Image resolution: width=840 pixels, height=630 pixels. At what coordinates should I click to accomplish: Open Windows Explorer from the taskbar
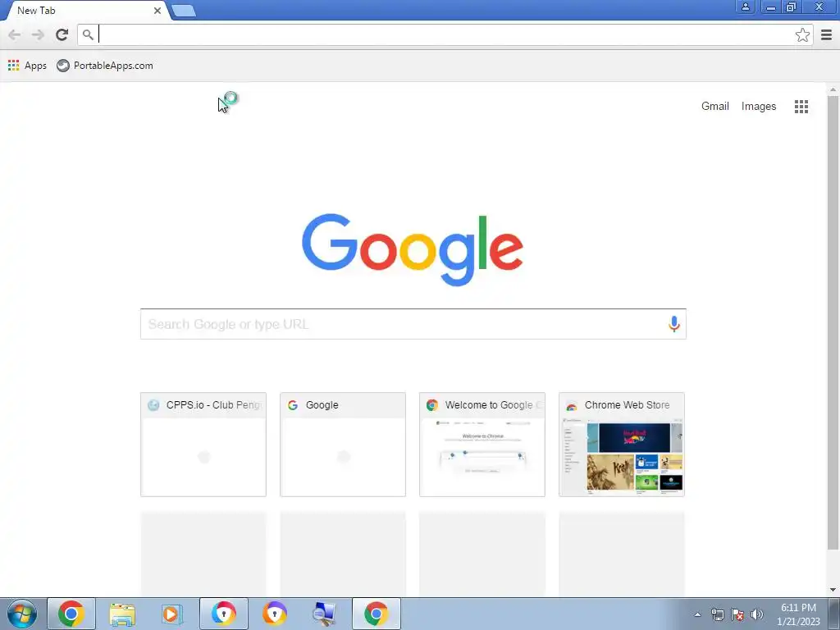point(122,614)
